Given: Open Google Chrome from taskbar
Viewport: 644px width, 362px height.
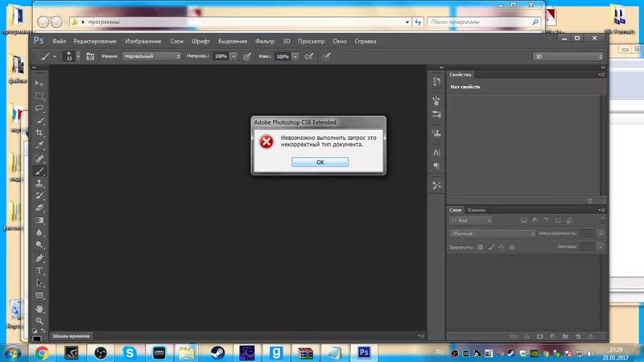Looking at the screenshot, I should pyautogui.click(x=42, y=353).
